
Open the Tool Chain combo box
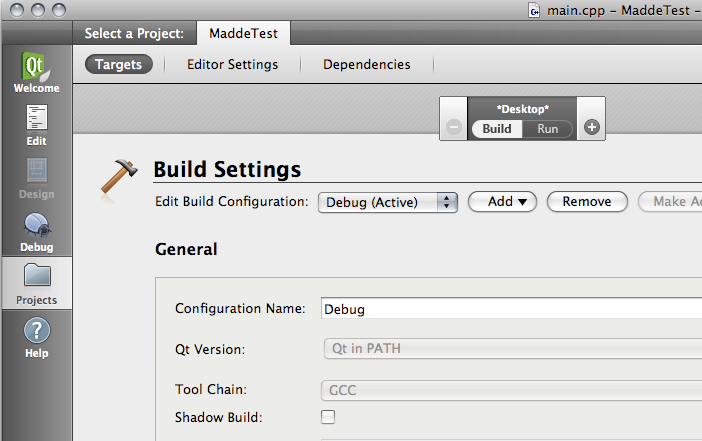click(512, 390)
